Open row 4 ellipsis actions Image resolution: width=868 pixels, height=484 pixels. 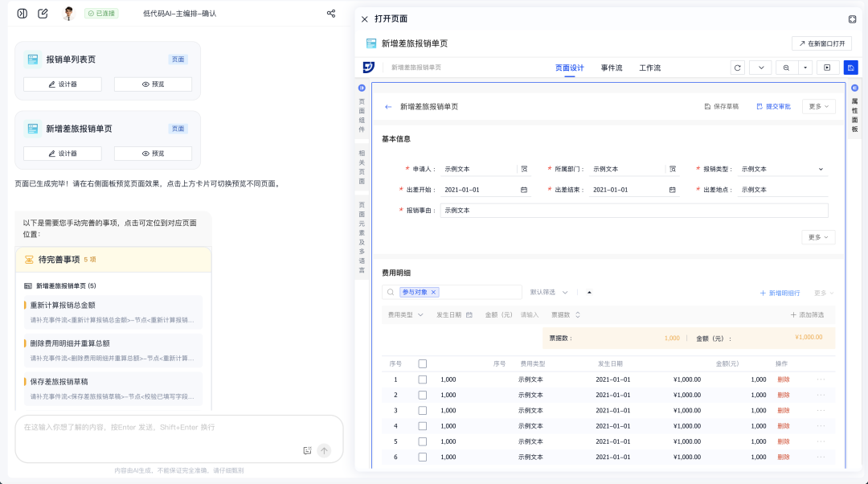coord(821,426)
